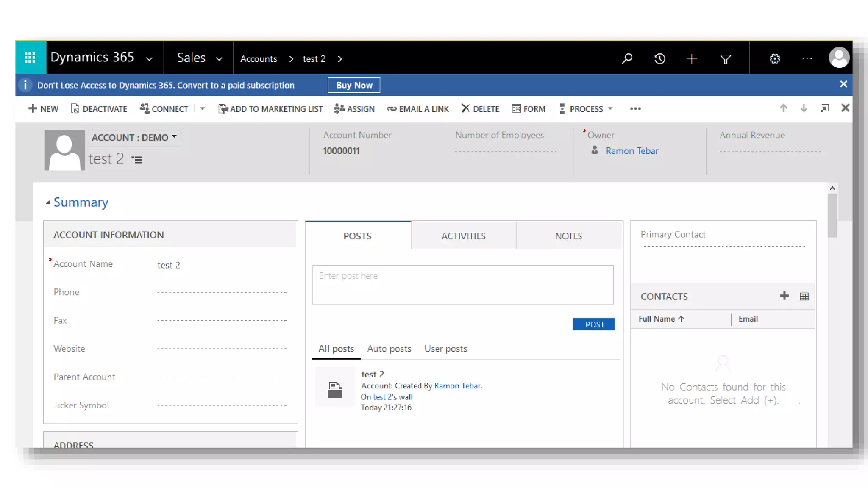
Task: Switch to the Notes tab
Action: pos(568,236)
